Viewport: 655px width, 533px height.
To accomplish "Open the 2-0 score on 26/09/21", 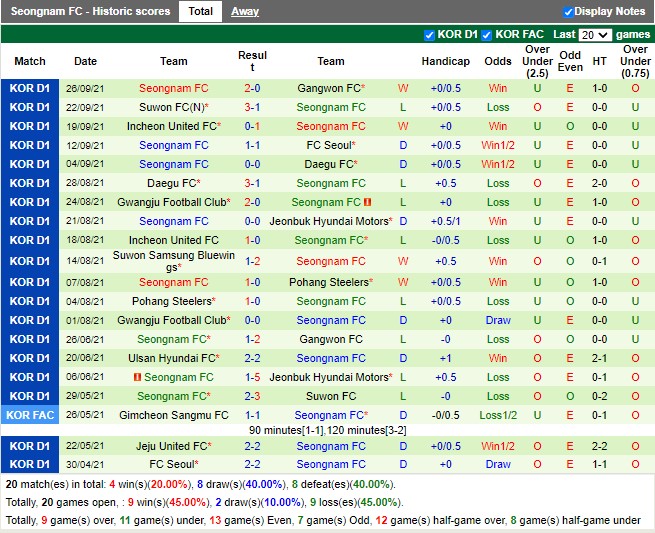I will [x=252, y=88].
